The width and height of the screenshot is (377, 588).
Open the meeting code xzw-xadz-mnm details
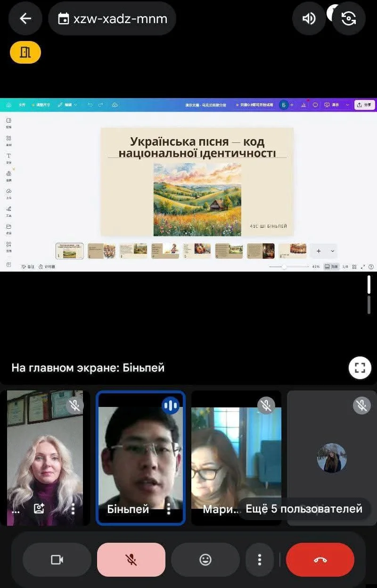click(112, 18)
